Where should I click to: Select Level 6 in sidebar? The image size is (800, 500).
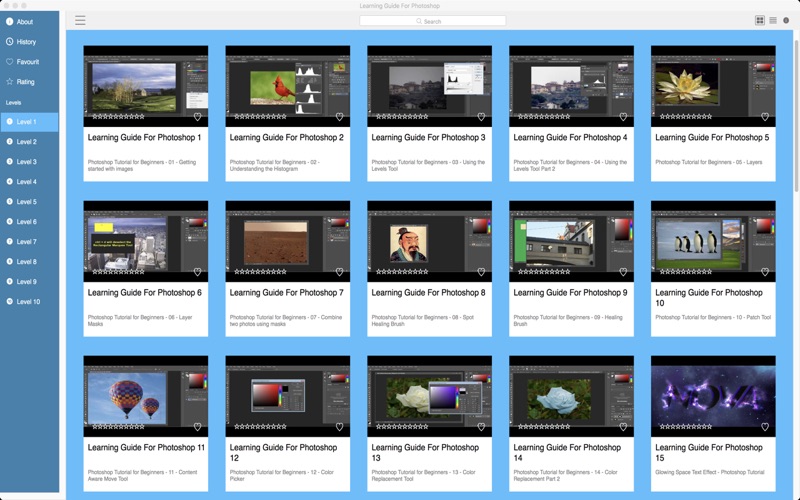29,222
